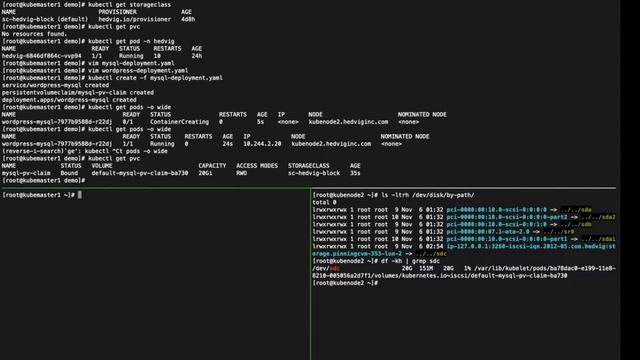Click the 'pci-0000:00:07.1-ata-2.0' entry
Screen dimensions: 640x360
pos(488,232)
